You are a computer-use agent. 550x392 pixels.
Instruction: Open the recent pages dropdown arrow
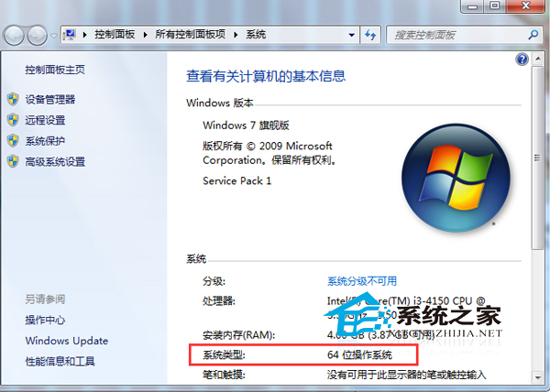[x=54, y=36]
